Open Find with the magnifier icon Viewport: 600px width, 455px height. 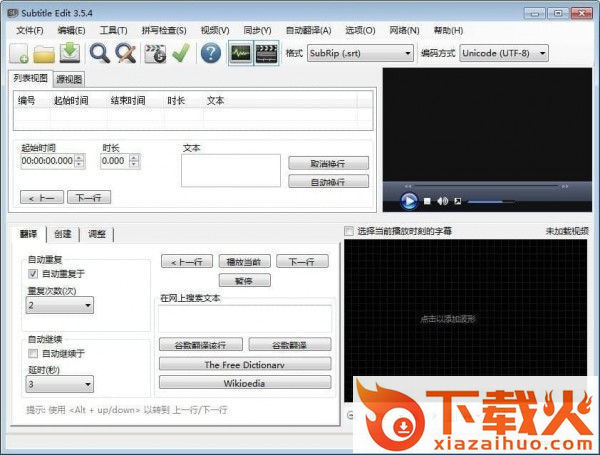click(99, 53)
